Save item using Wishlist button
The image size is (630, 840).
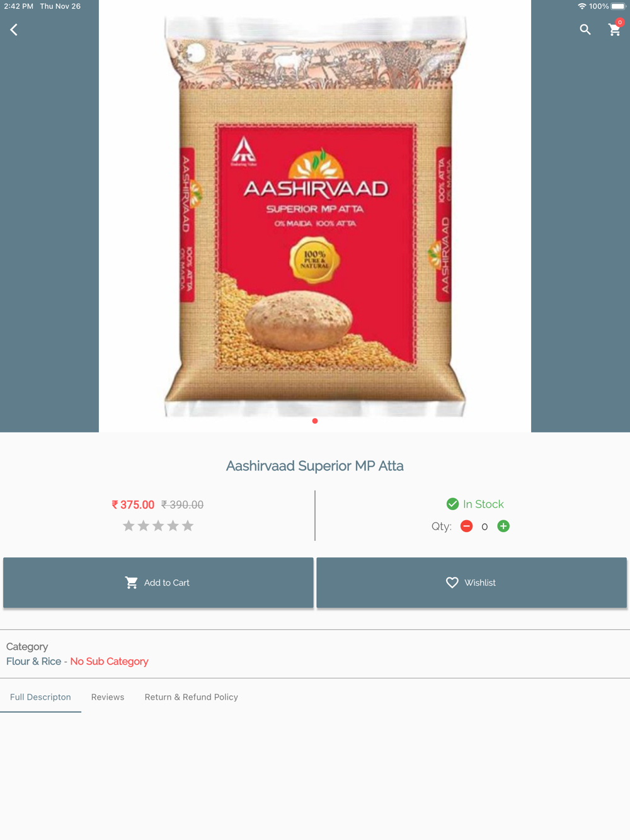tap(471, 582)
